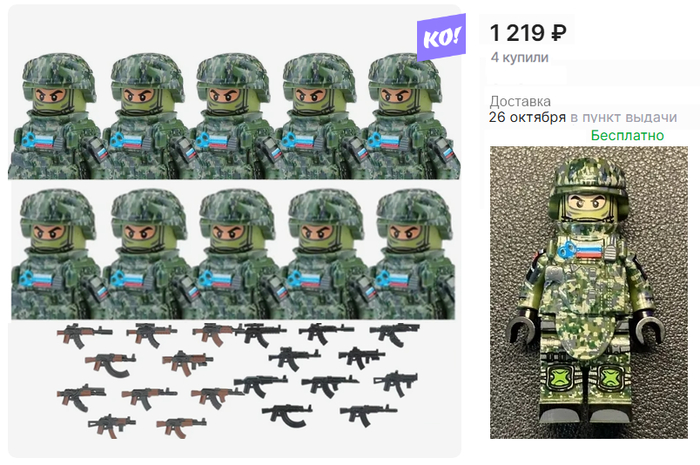Click the bottom-right black toy rifle
700x465 pixels.
pyautogui.click(x=368, y=415)
